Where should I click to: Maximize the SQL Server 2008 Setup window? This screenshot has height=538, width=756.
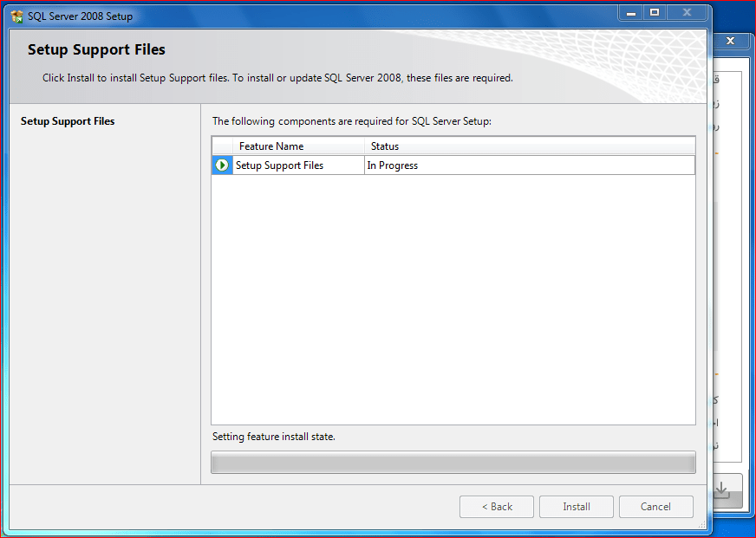655,13
